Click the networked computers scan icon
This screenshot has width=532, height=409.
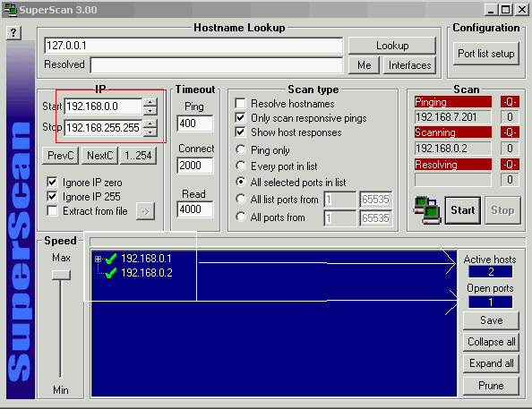pyautogui.click(x=427, y=210)
